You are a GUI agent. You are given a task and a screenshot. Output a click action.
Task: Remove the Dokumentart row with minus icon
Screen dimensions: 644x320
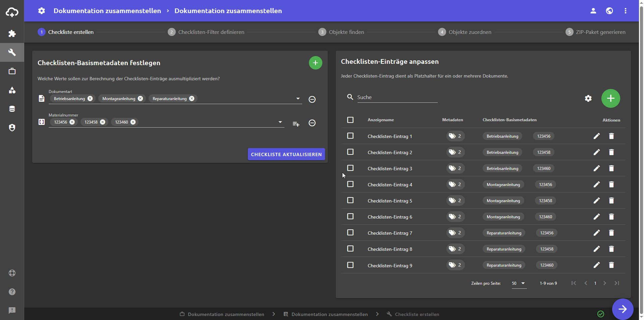(312, 99)
